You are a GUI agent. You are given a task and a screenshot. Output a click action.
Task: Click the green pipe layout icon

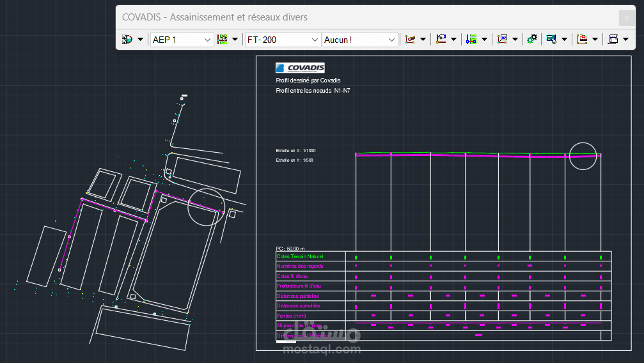tap(222, 40)
